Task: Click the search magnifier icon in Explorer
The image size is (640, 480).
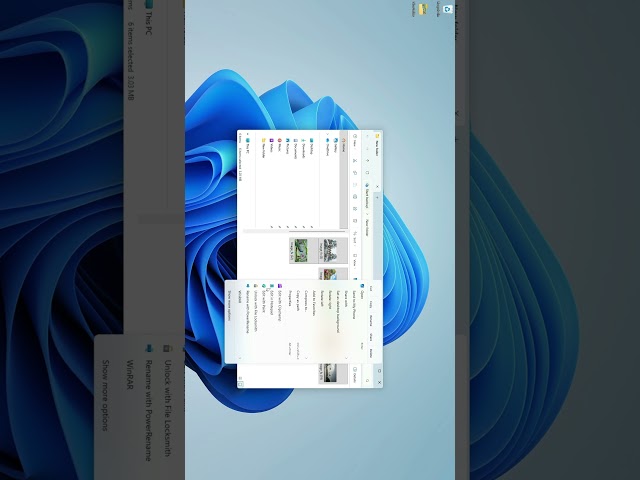Action: [x=367, y=380]
